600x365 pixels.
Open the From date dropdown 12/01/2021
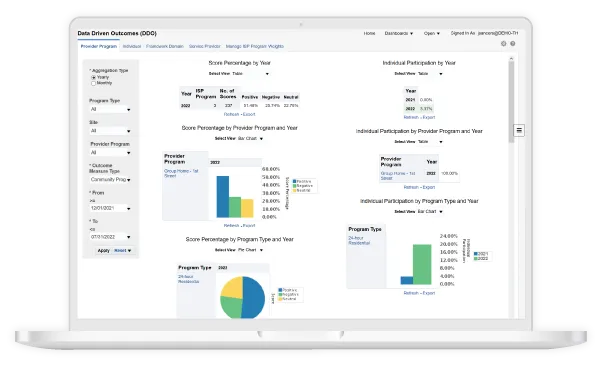(x=110, y=208)
